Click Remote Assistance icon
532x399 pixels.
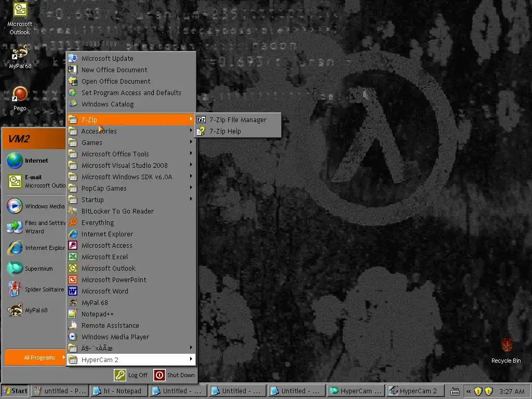[73, 325]
